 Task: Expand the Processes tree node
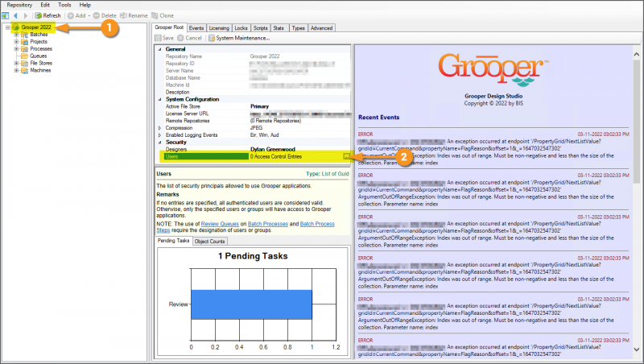pos(16,49)
